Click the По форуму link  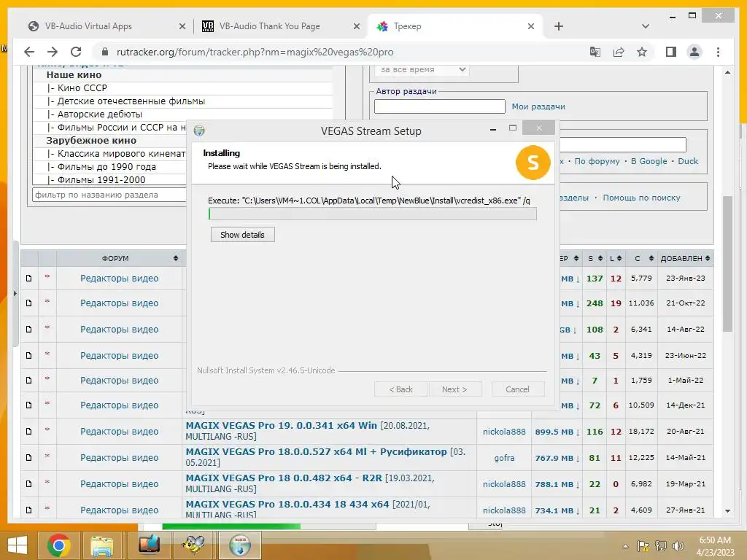pos(597,161)
